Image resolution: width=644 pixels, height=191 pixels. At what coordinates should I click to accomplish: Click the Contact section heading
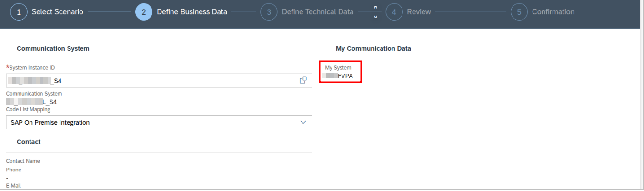click(29, 142)
